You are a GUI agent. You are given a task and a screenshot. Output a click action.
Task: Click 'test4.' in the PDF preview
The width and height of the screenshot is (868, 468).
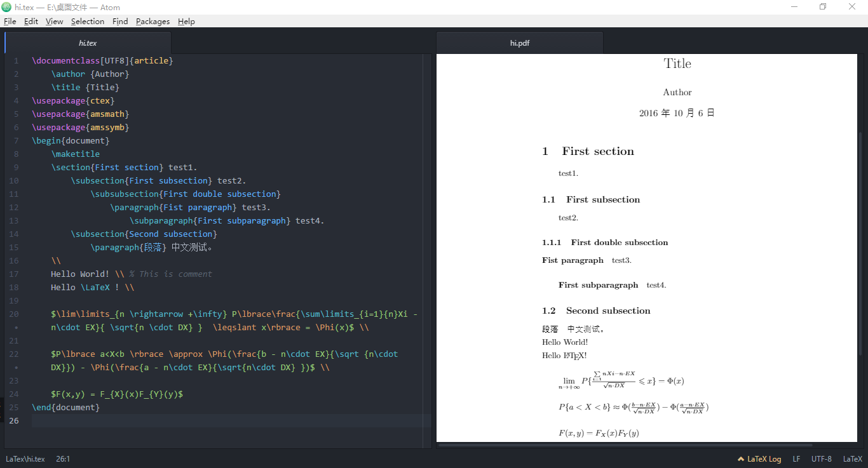(656, 285)
